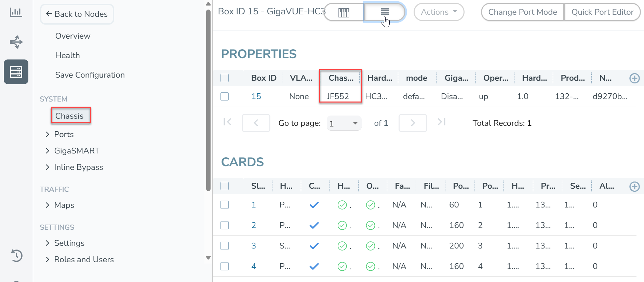Click first green status icon in slot 1 row

342,205
